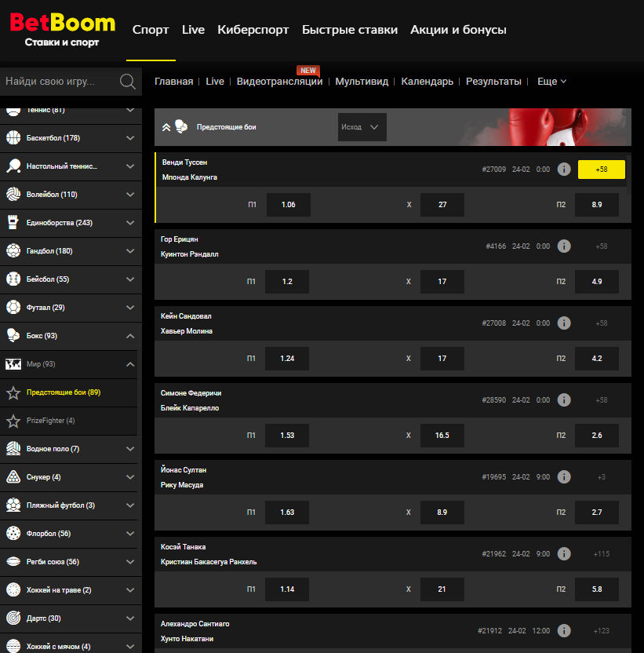Click BetBoom logo
The image size is (644, 653).
[63, 29]
